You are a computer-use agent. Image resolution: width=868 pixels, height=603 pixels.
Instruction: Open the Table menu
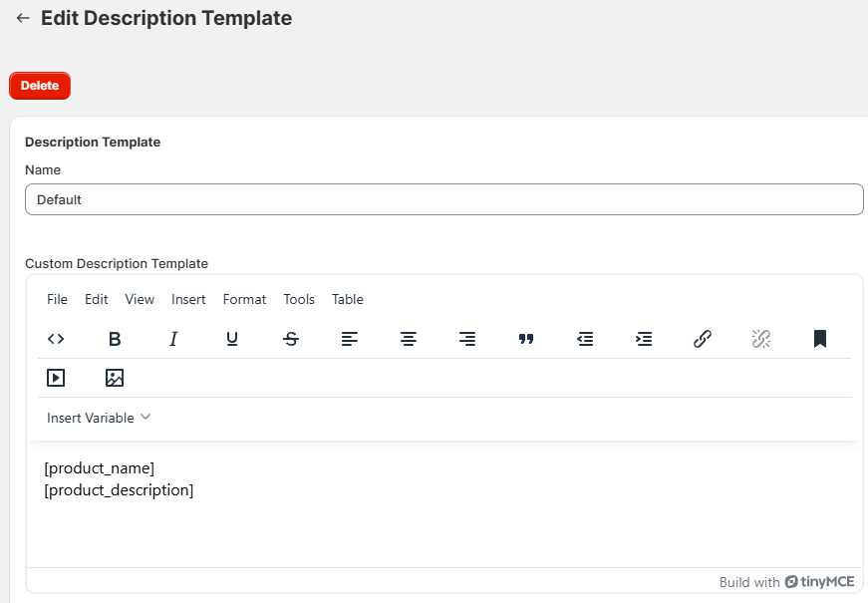(x=348, y=299)
